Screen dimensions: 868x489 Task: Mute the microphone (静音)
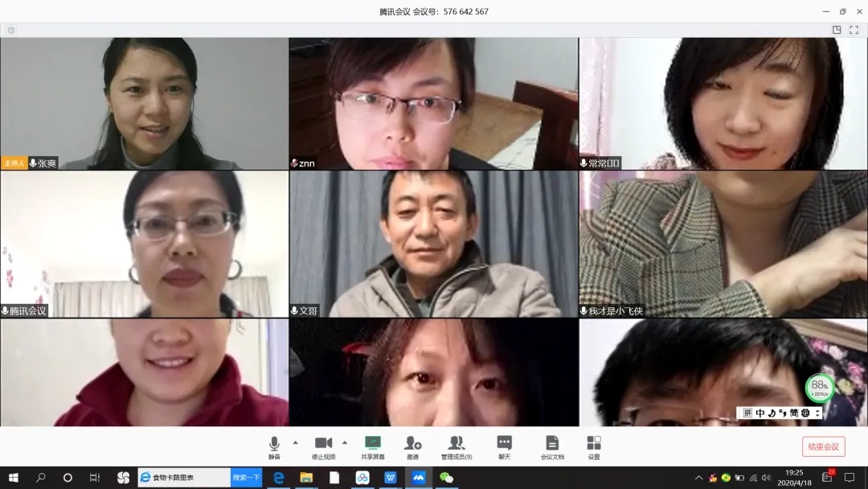(274, 445)
